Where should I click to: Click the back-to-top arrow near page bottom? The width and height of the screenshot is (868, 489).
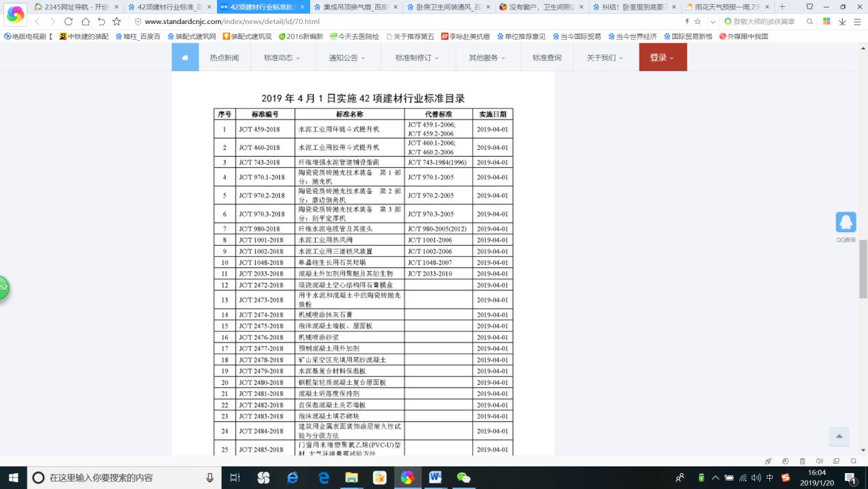(x=839, y=436)
